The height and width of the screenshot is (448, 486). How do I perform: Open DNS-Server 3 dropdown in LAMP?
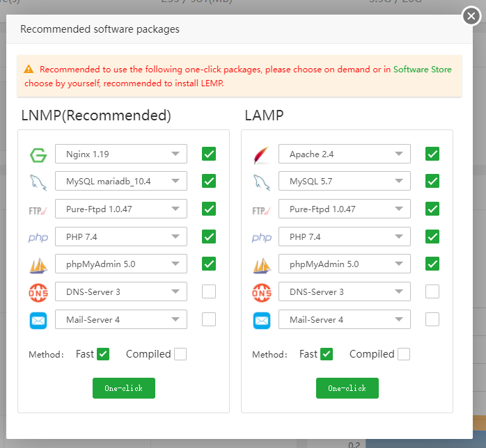(345, 291)
